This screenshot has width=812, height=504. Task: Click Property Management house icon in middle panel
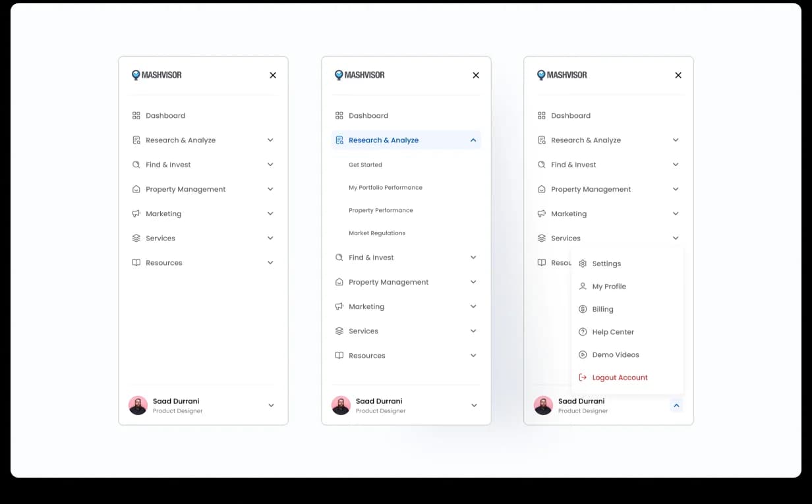(339, 282)
